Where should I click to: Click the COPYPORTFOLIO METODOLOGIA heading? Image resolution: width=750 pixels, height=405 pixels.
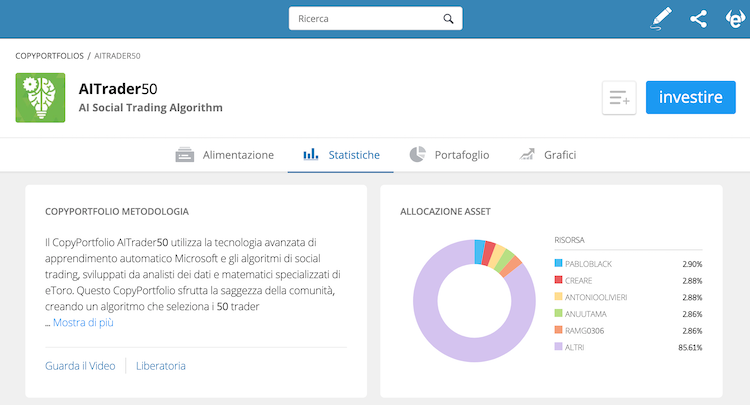click(117, 211)
